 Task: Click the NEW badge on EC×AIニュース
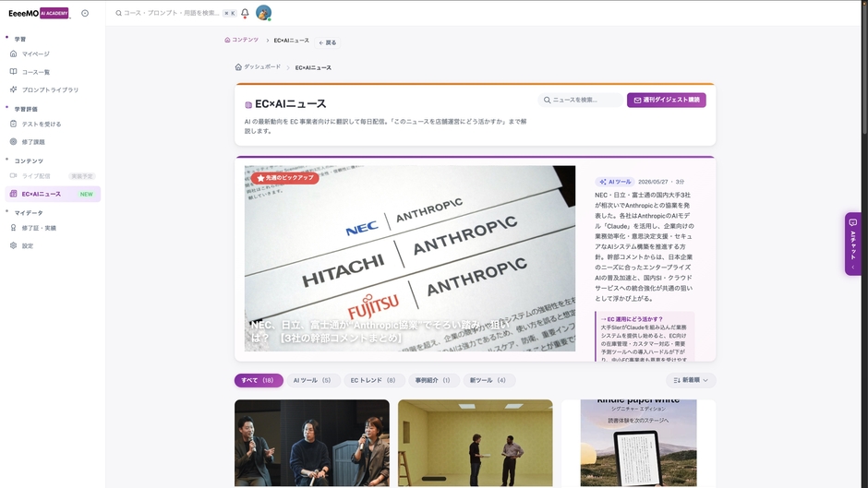(x=87, y=195)
